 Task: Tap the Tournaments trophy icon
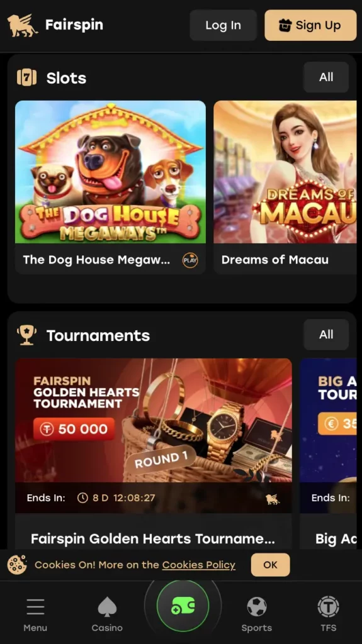[x=26, y=335]
